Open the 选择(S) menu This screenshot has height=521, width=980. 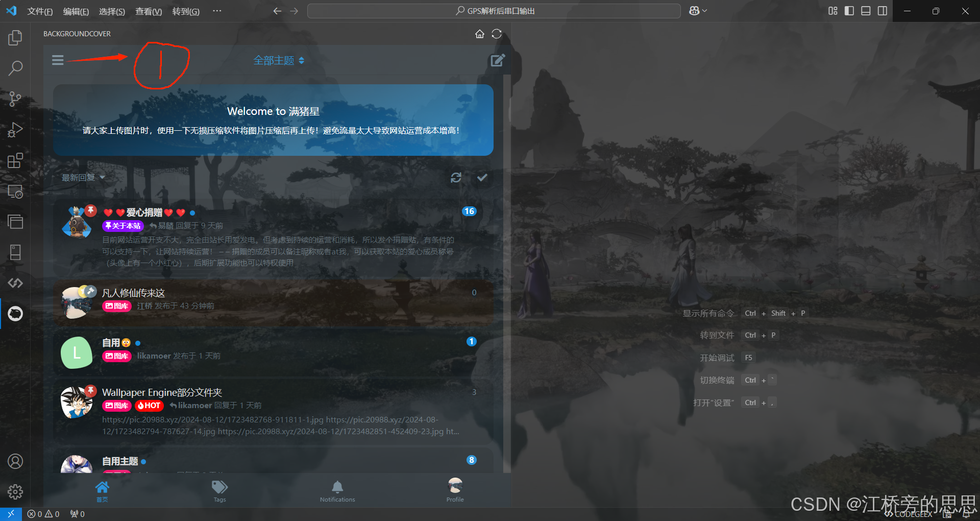click(x=112, y=11)
